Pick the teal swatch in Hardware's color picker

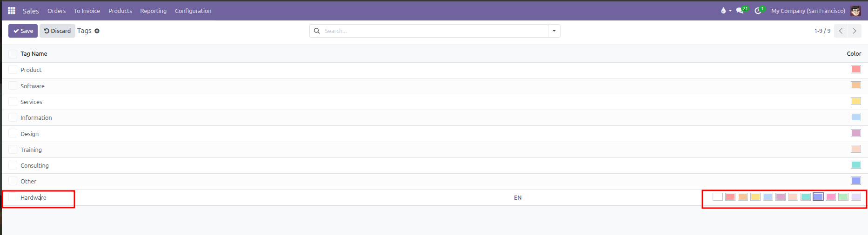(x=806, y=197)
